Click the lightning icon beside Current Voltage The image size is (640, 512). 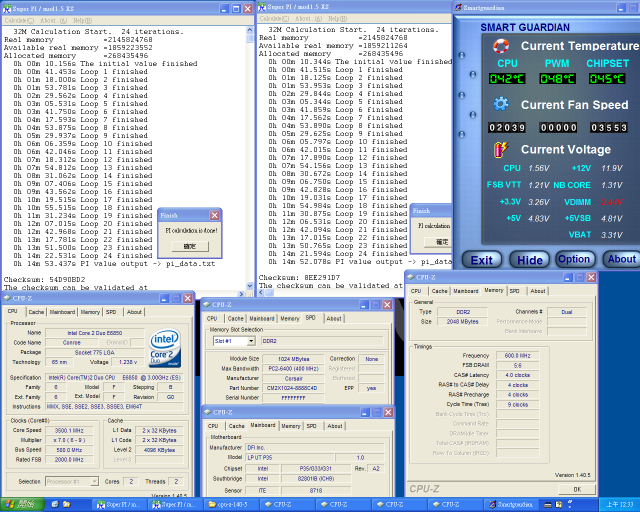click(x=501, y=149)
